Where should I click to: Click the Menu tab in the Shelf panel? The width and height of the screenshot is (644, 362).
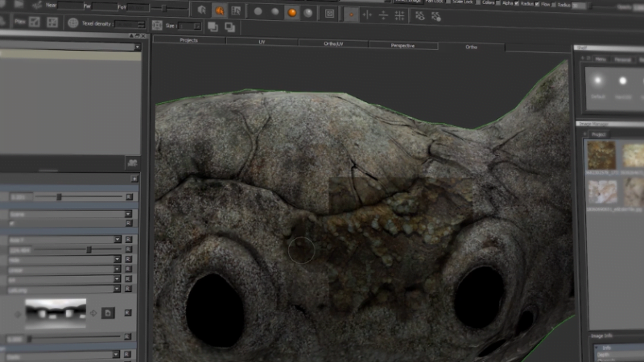point(600,60)
